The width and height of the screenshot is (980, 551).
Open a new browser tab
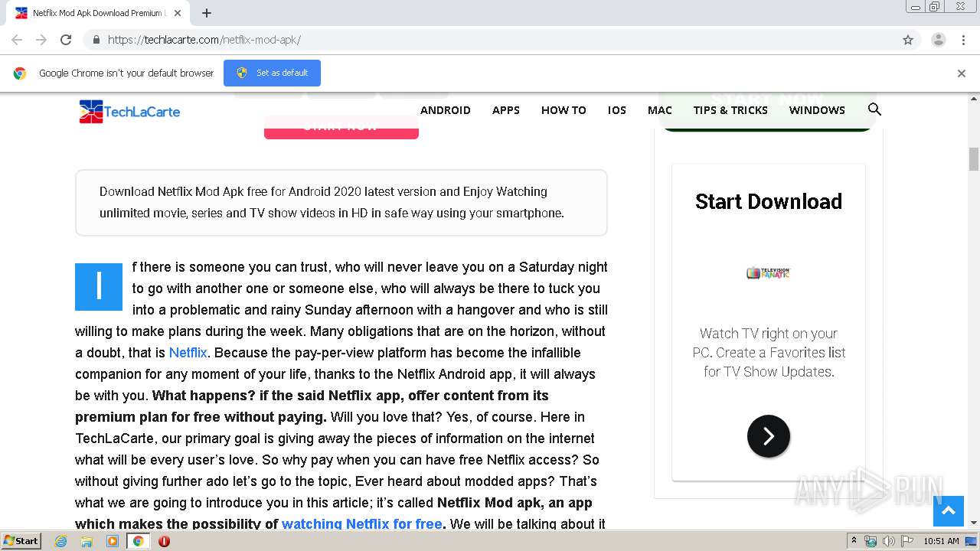click(x=207, y=13)
